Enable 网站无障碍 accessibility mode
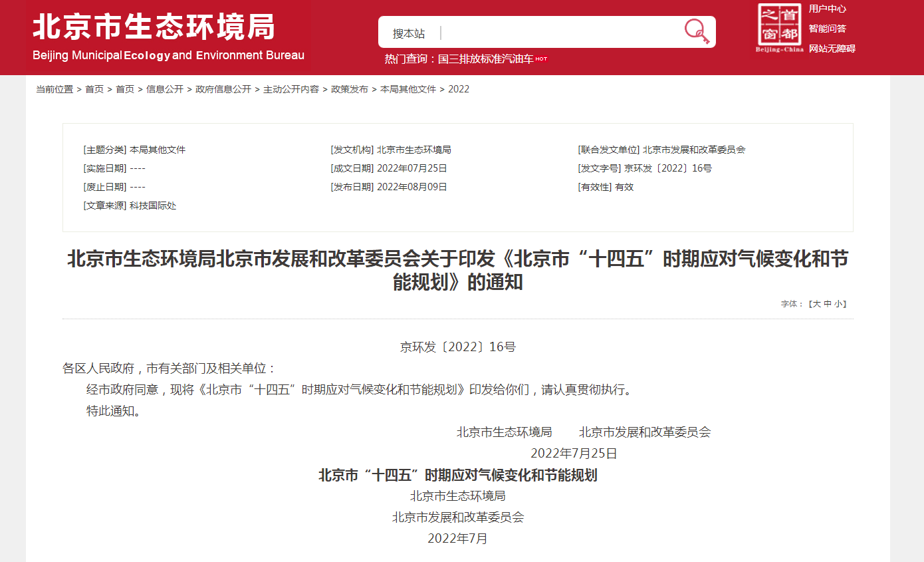This screenshot has width=924, height=562. (832, 49)
